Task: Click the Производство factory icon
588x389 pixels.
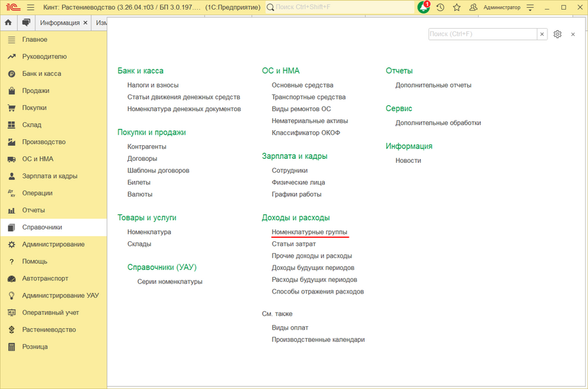Action: click(x=12, y=142)
